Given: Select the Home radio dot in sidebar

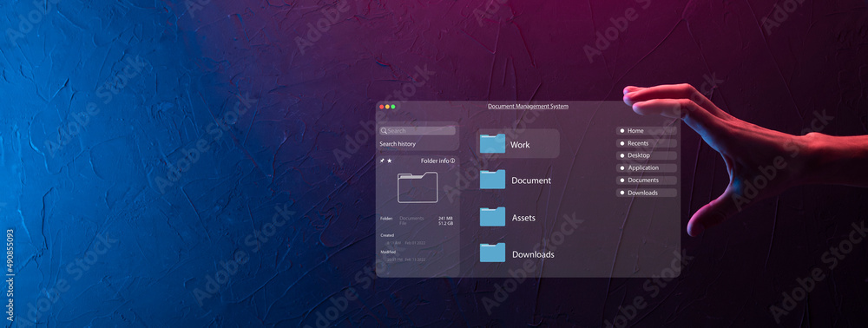Looking at the screenshot, I should [621, 130].
